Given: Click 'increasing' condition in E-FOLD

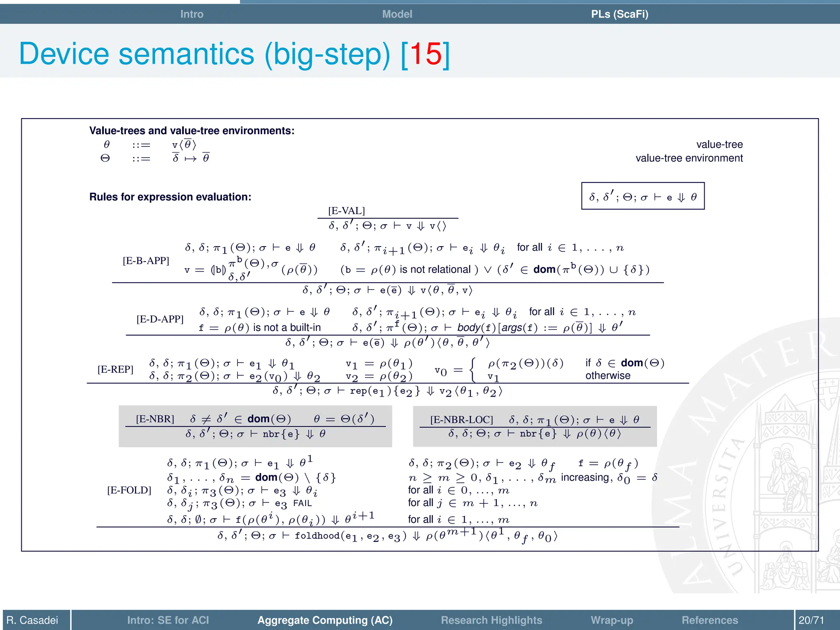Looking at the screenshot, I should point(585,477).
